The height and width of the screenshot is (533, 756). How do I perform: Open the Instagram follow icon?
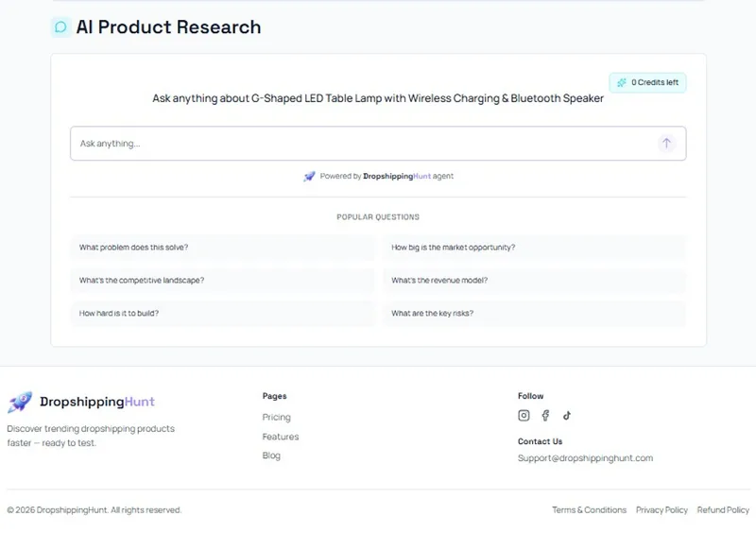point(524,415)
